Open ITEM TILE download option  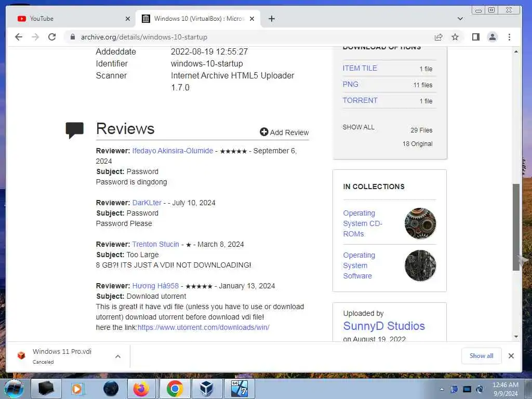[x=360, y=68]
